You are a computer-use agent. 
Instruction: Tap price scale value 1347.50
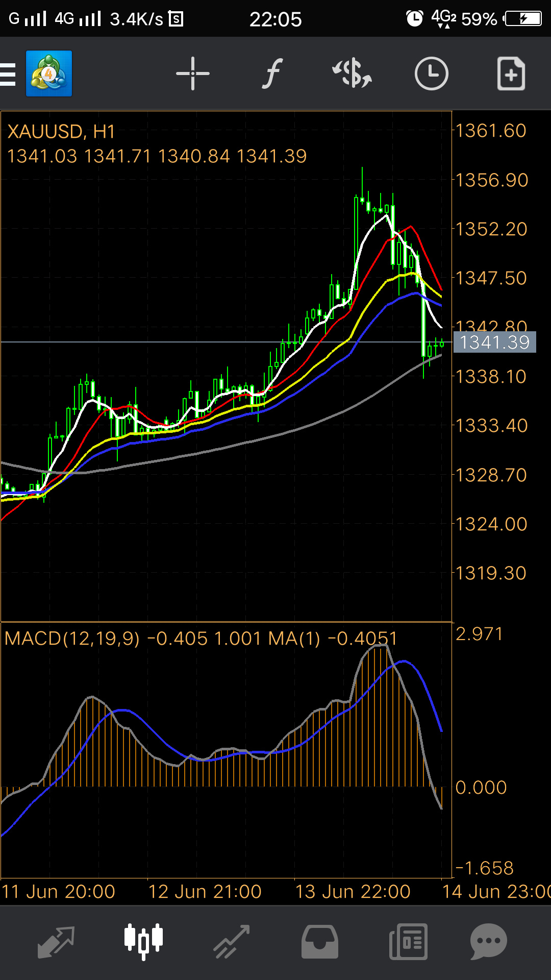click(491, 278)
